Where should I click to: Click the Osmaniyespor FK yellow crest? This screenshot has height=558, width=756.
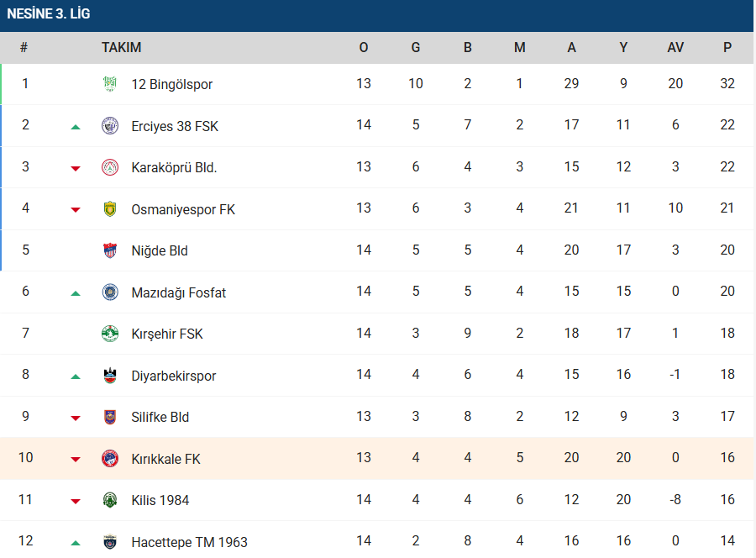110,209
